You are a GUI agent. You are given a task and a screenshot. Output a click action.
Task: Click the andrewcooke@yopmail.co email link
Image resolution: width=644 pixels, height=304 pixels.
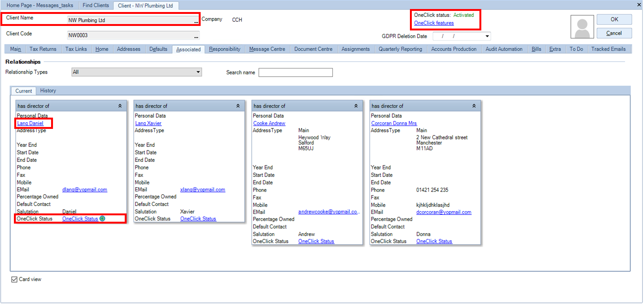coord(328,212)
